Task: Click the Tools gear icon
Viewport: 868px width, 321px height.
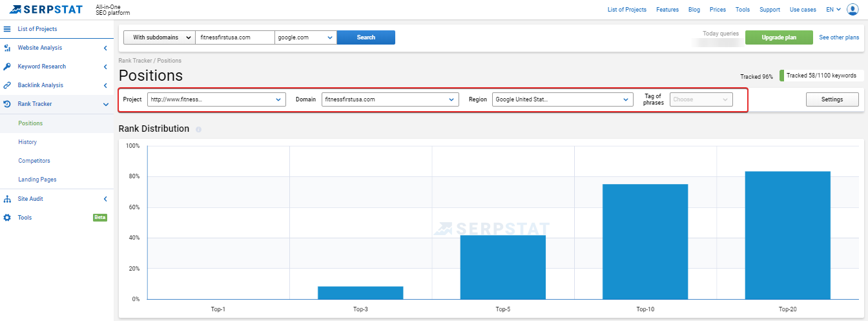Action: coord(7,218)
